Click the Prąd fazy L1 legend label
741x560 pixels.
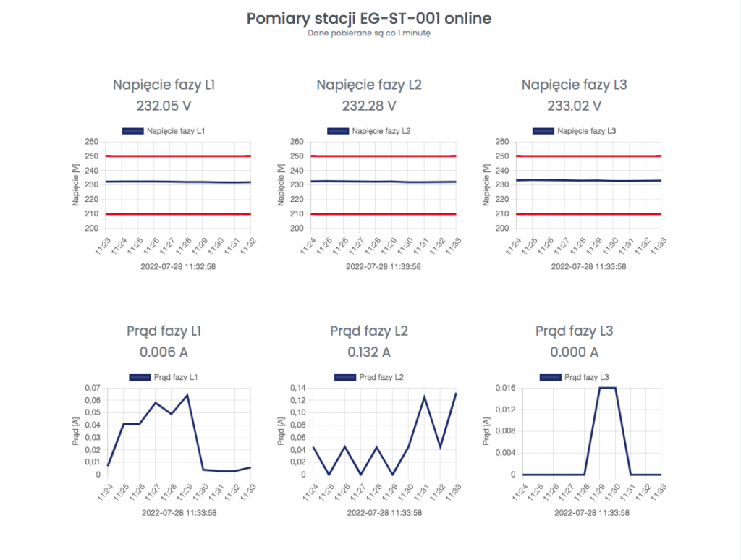177,377
